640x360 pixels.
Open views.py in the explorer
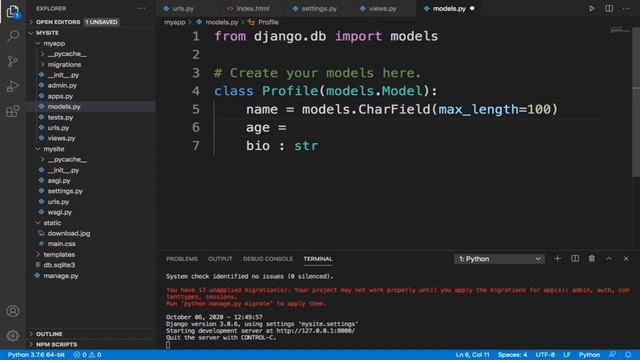(x=61, y=138)
